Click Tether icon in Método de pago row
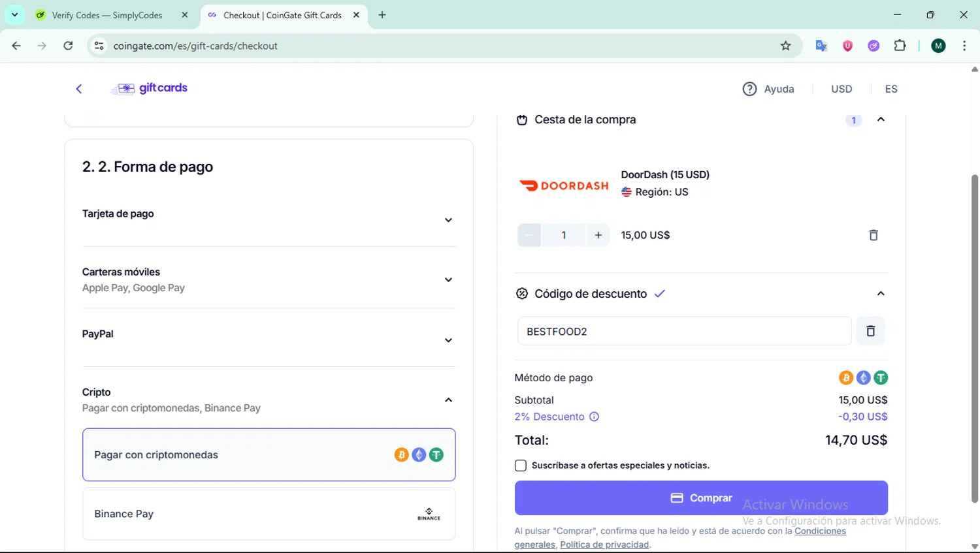 (x=881, y=377)
